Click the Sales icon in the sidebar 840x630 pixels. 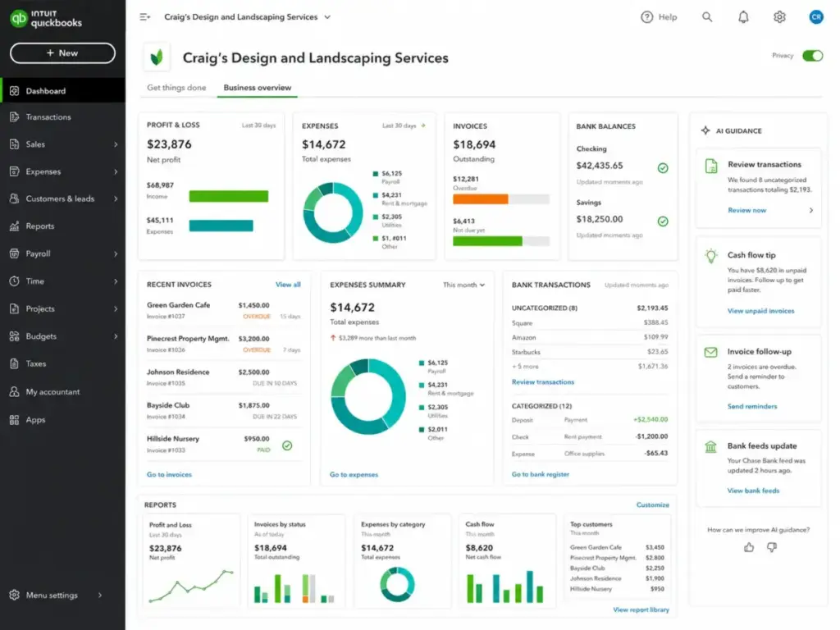tap(15, 144)
